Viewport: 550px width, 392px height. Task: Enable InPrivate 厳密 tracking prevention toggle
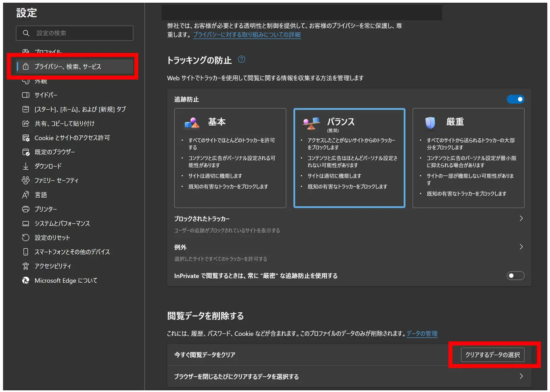[515, 276]
